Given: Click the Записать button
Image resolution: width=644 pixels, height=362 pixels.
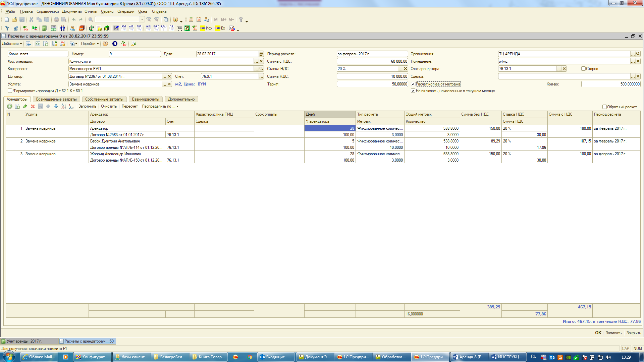Looking at the screenshot, I should pyautogui.click(x=613, y=333).
